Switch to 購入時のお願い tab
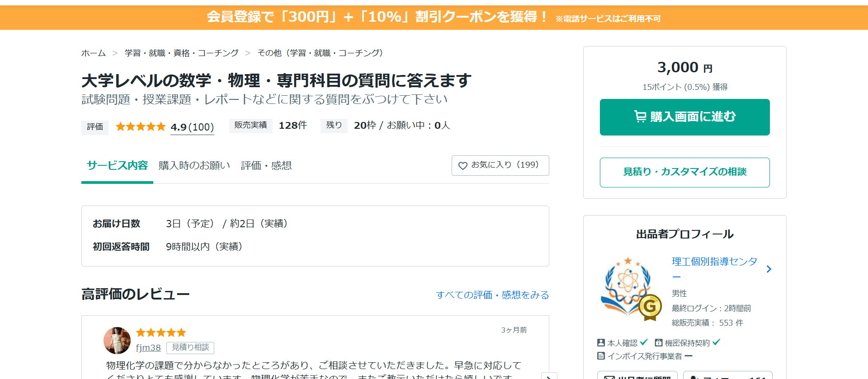This screenshot has width=868, height=379. [194, 166]
